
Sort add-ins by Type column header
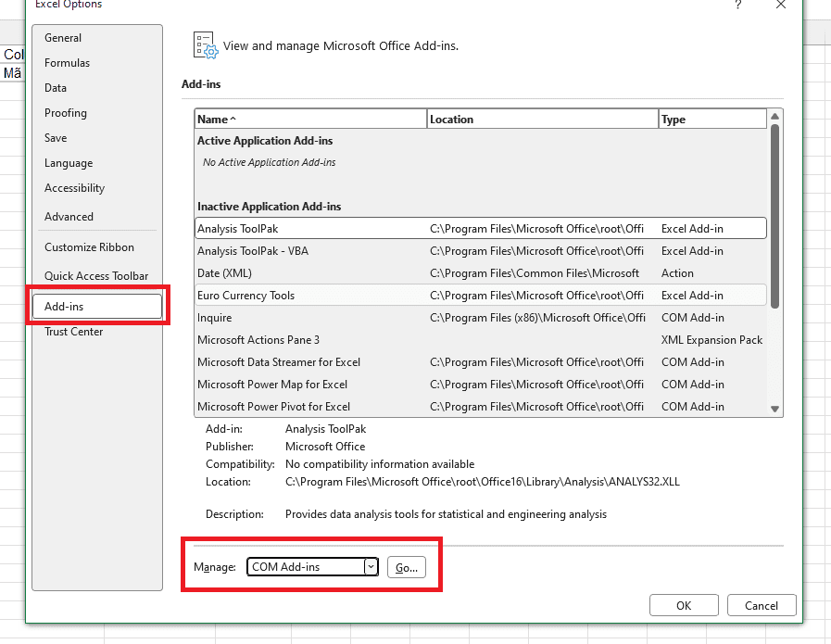[712, 120]
